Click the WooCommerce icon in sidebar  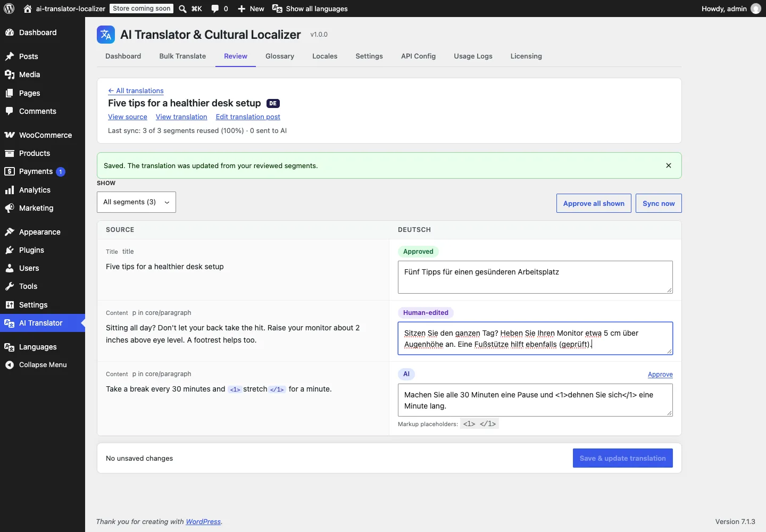[x=10, y=135]
